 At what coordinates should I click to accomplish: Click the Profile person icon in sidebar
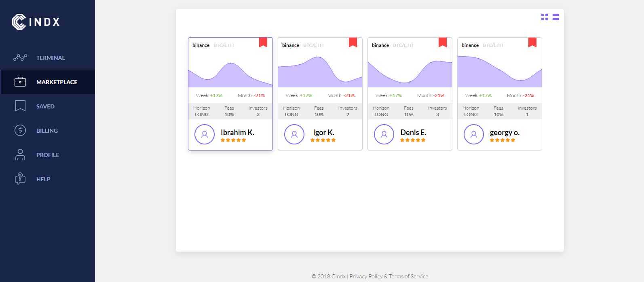point(20,155)
